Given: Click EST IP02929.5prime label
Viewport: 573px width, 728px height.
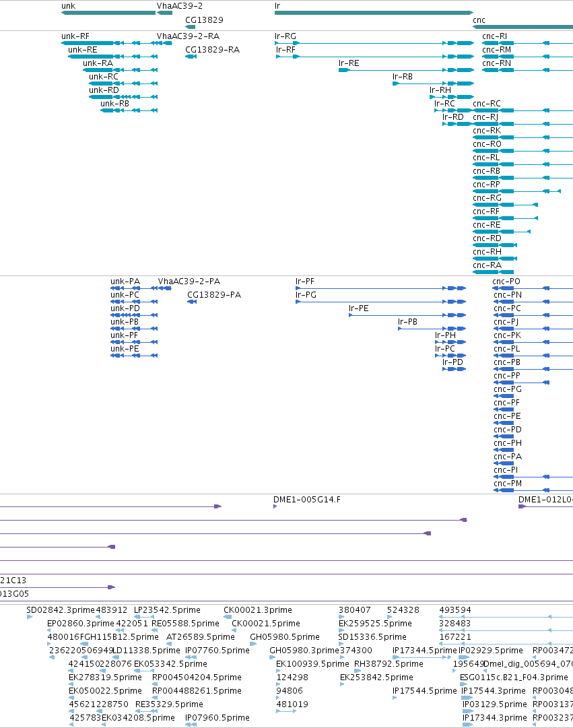Looking at the screenshot, I should click(491, 651).
